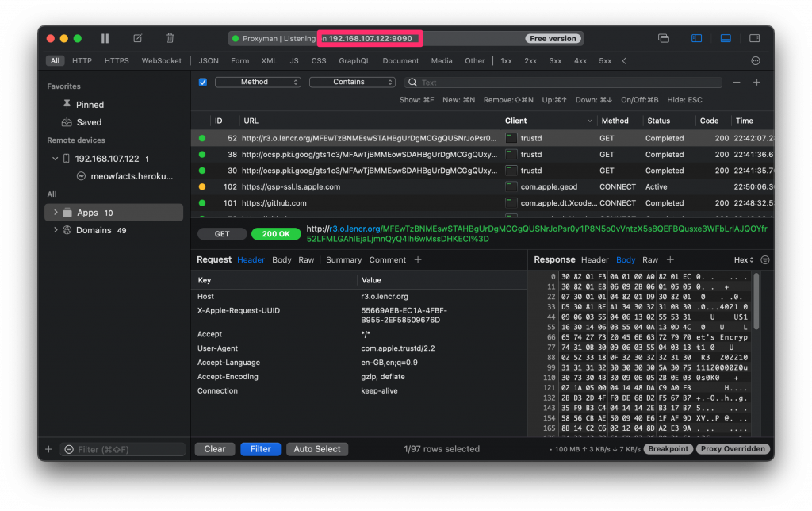Select the JSON content filter tab

tap(209, 60)
